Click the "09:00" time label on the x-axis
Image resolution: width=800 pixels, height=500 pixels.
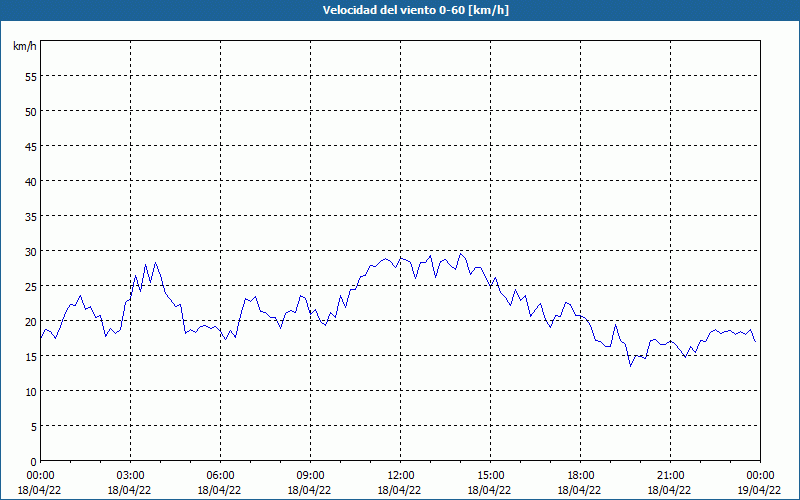310,476
